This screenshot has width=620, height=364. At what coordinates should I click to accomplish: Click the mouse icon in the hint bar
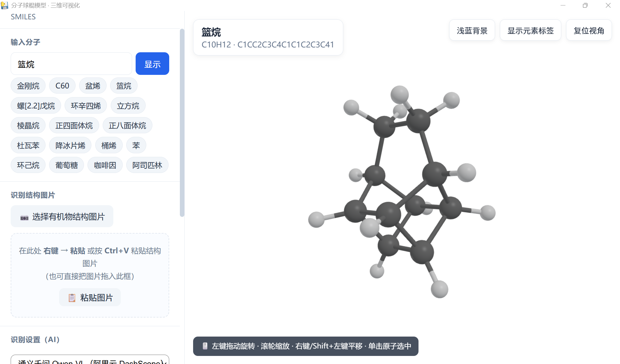[205, 346]
